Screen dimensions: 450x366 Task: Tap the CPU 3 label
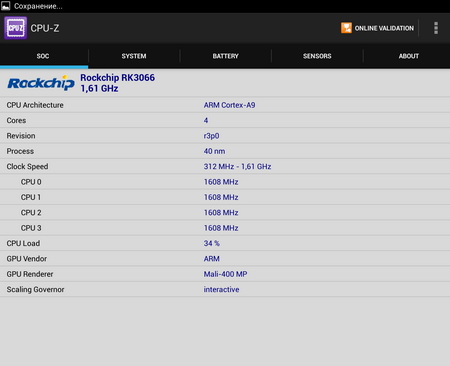pos(31,228)
